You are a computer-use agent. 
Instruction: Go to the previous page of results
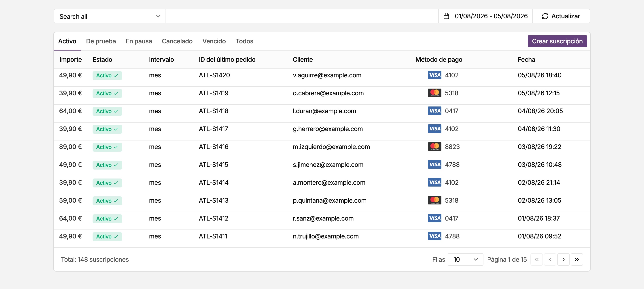click(x=550, y=259)
